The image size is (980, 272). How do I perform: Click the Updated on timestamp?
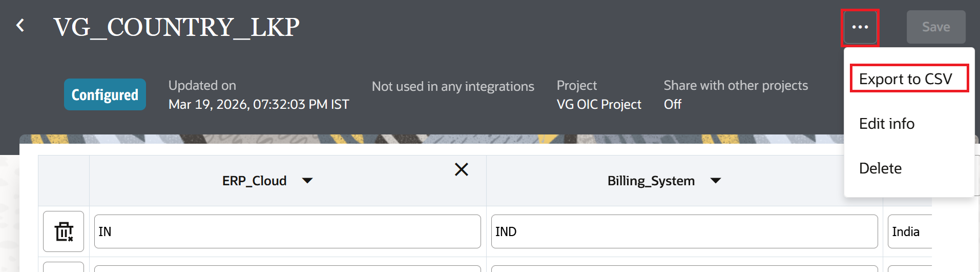click(x=258, y=104)
